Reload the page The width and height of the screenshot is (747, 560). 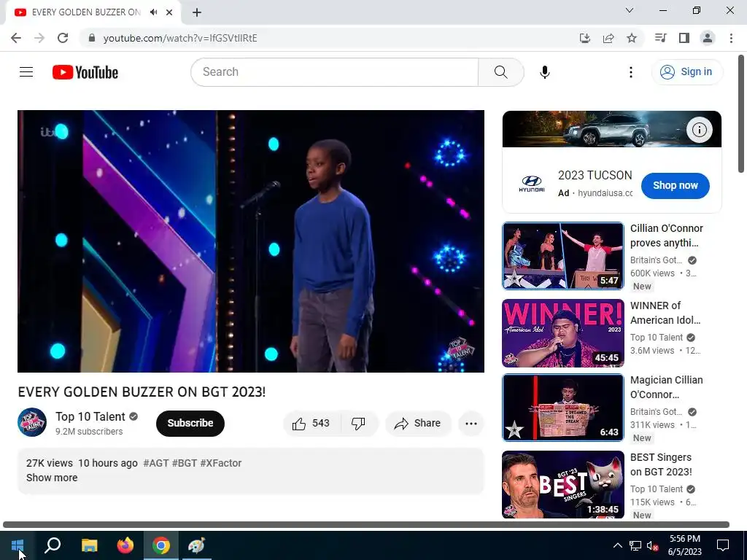[63, 38]
